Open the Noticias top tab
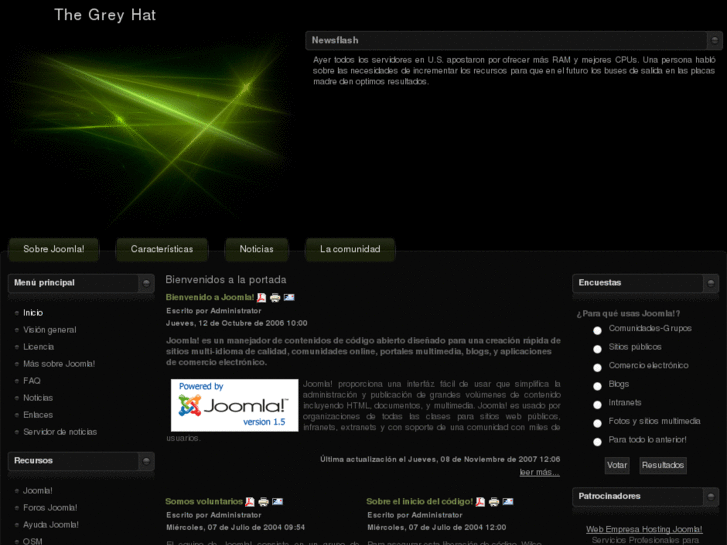The image size is (727, 545). coord(256,249)
